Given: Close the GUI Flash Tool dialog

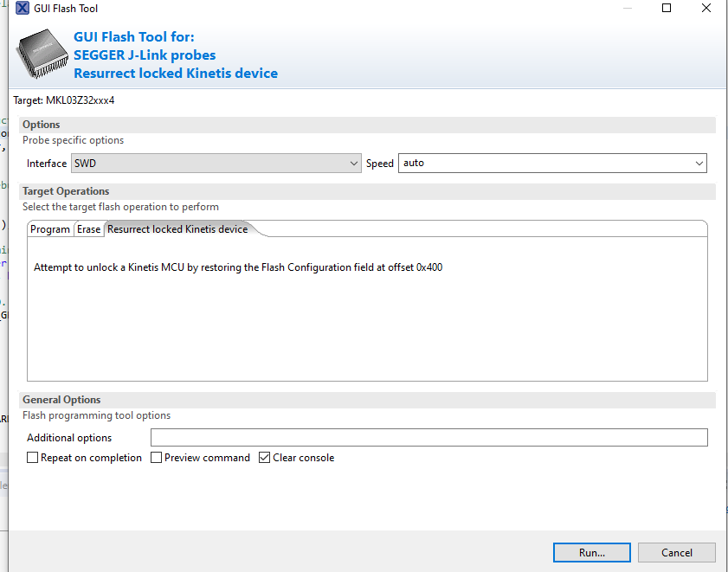Looking at the screenshot, I should (706, 9).
